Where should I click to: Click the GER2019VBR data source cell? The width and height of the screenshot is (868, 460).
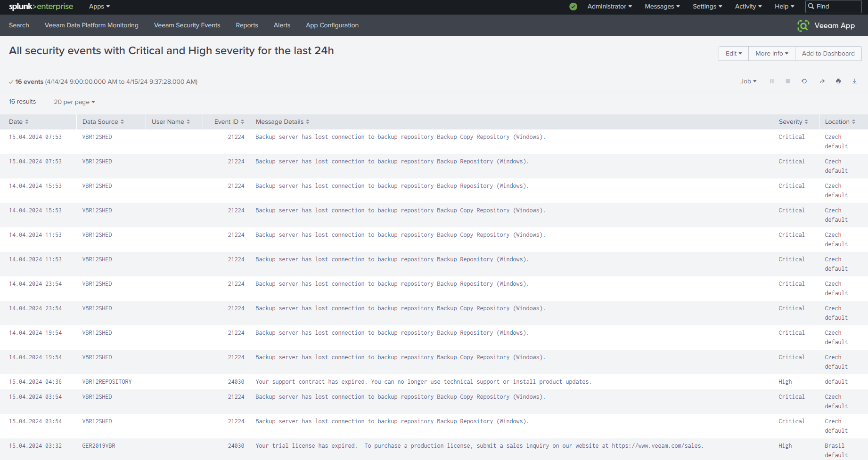coord(98,446)
